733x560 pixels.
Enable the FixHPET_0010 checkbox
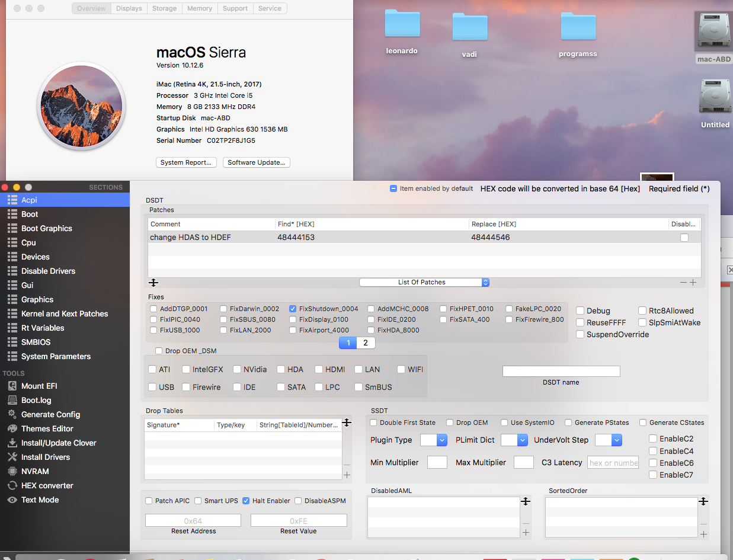[x=444, y=309]
